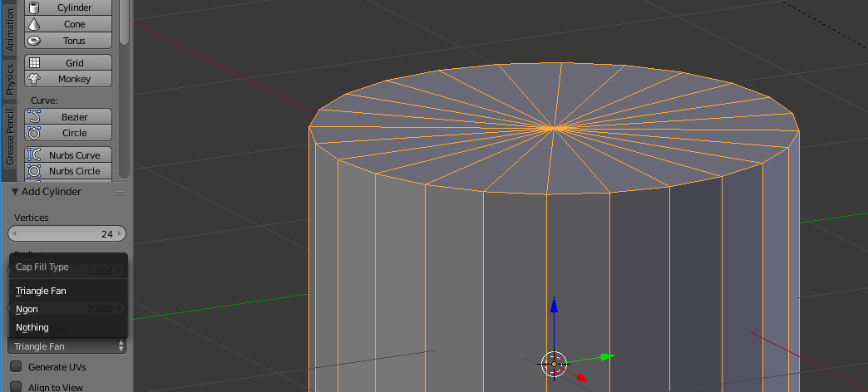This screenshot has width=868, height=392.
Task: Click the 3D cursor at manipulator center
Action: pos(554,365)
